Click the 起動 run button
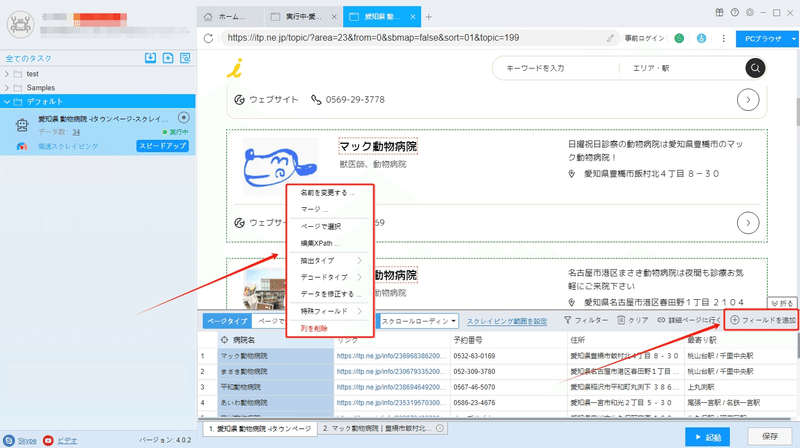Screen dimensions: 800x448 (707, 437)
